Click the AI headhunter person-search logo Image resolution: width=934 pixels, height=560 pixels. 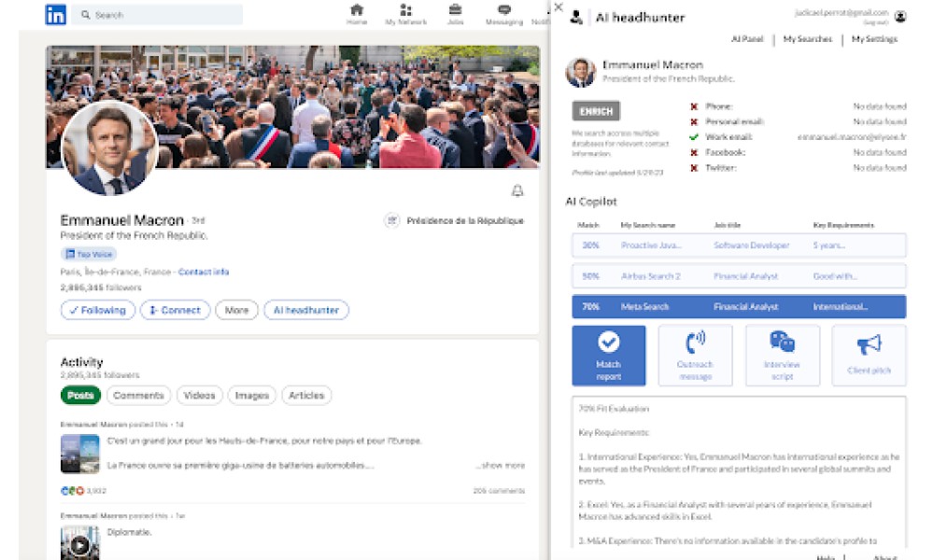[x=576, y=17]
